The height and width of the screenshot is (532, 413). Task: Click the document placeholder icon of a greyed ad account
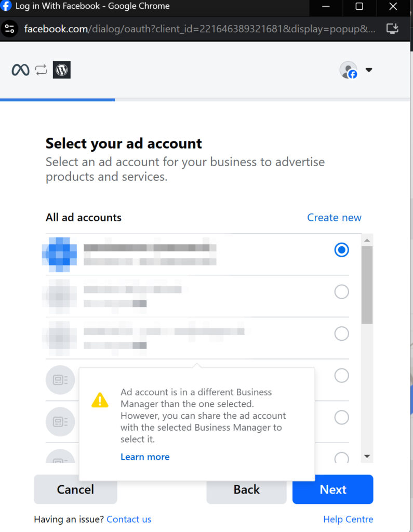tap(61, 380)
